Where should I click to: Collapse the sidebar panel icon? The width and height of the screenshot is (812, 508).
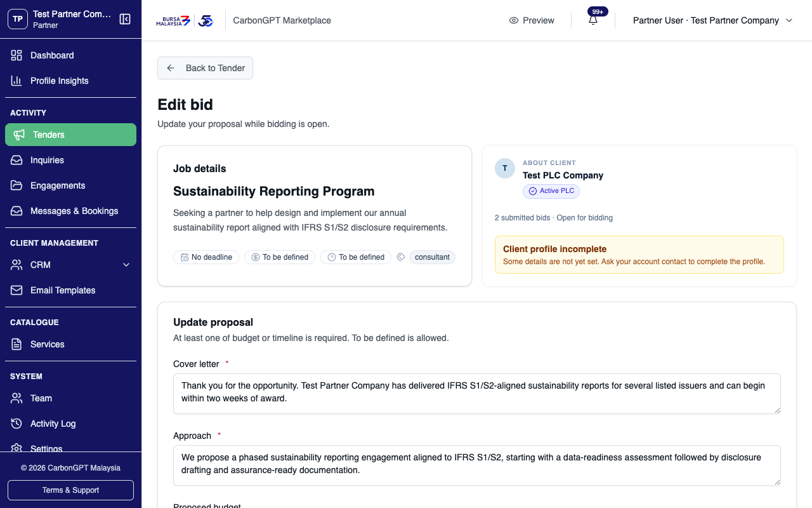(x=125, y=19)
